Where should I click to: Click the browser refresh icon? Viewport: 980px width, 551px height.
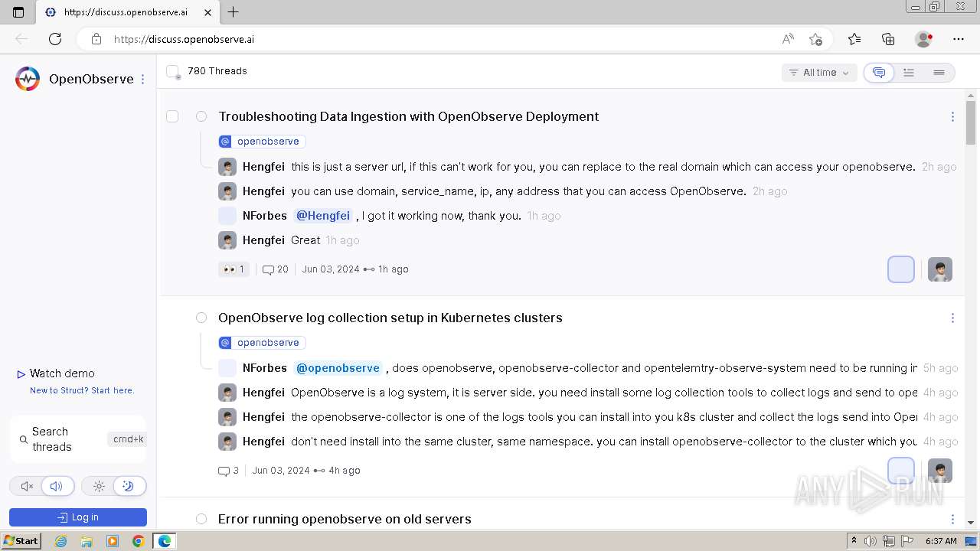pyautogui.click(x=55, y=39)
